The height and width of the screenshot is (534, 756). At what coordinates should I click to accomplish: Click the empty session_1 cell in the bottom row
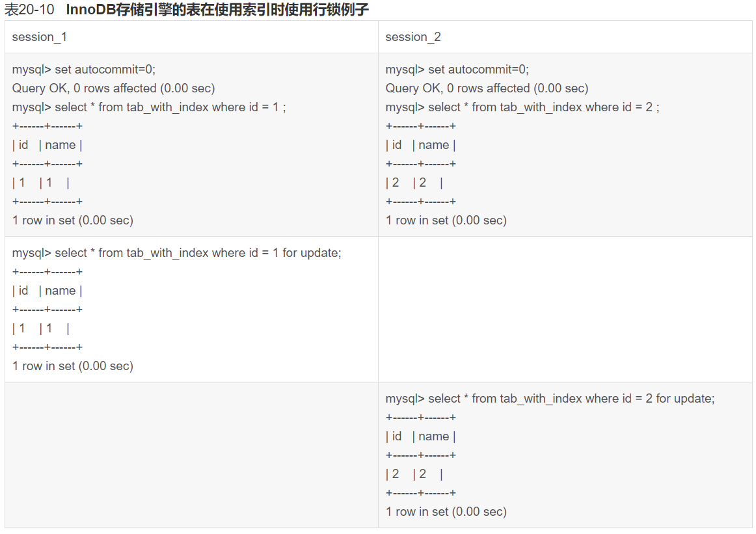click(x=191, y=455)
